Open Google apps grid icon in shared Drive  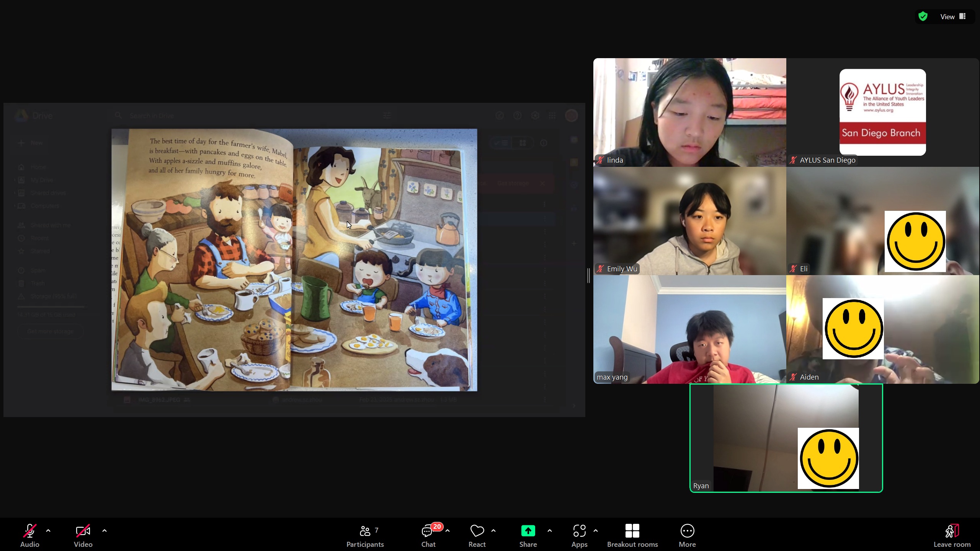(x=552, y=116)
